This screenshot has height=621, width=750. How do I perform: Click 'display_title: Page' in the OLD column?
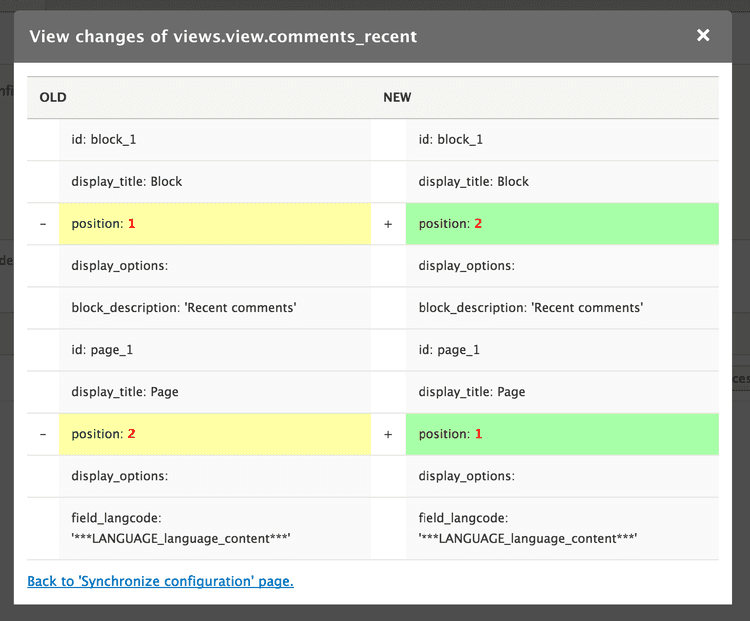coord(215,392)
